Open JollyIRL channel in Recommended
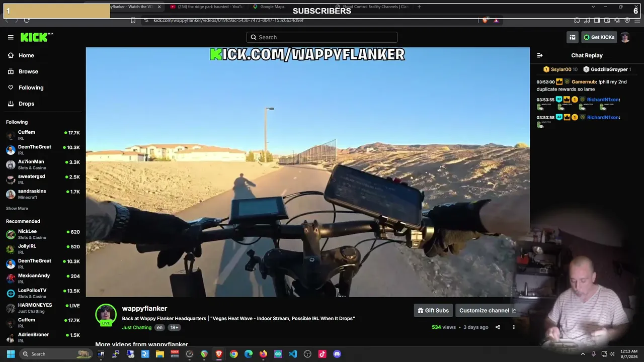 43,249
